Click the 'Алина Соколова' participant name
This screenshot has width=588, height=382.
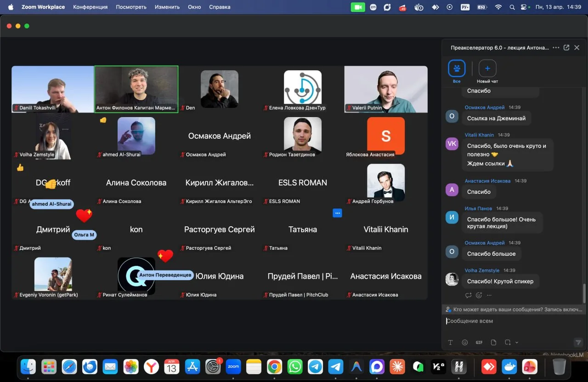coord(136,183)
